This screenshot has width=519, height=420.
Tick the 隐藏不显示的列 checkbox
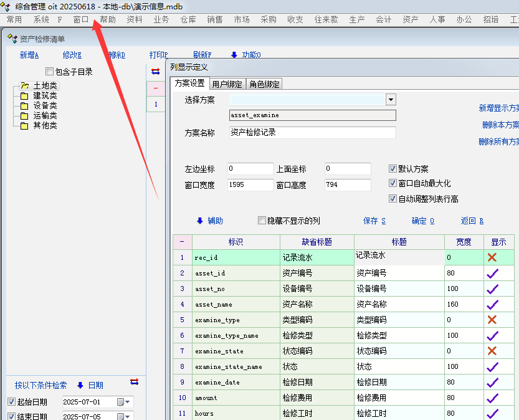pos(262,221)
